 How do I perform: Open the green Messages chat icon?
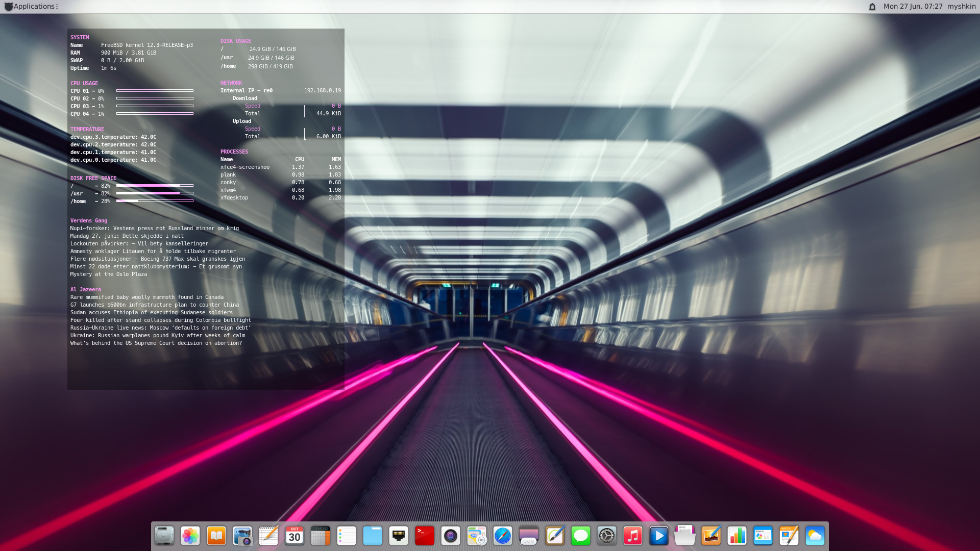click(581, 536)
